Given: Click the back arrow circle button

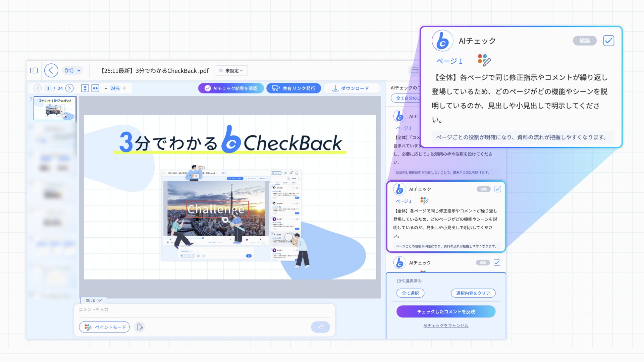Looking at the screenshot, I should tap(51, 70).
